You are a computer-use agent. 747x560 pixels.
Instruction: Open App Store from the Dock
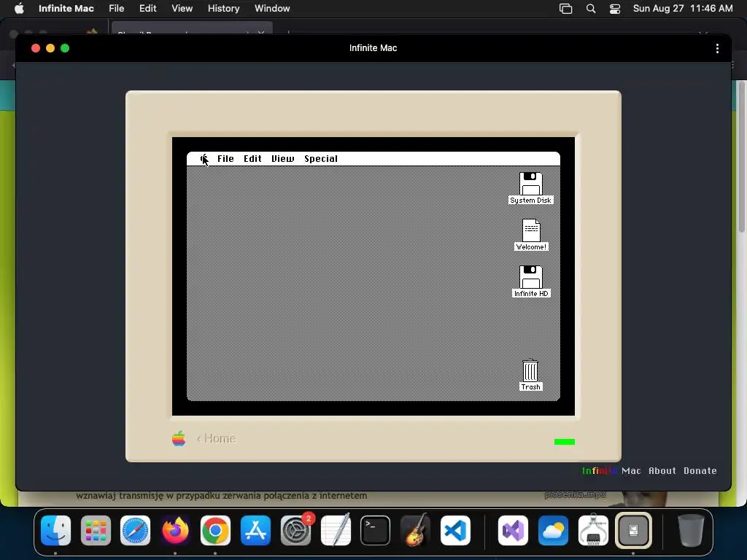(x=255, y=530)
